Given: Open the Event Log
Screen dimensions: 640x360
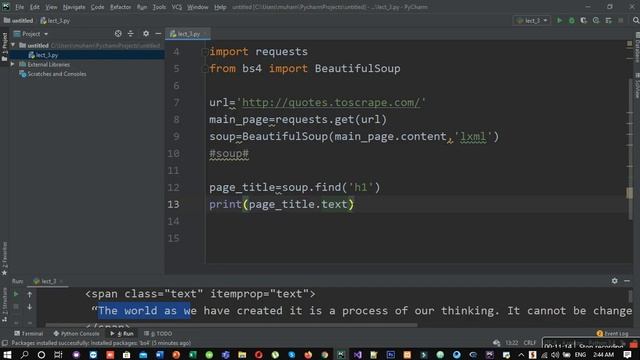Looking at the screenshot, I should pyautogui.click(x=612, y=333).
